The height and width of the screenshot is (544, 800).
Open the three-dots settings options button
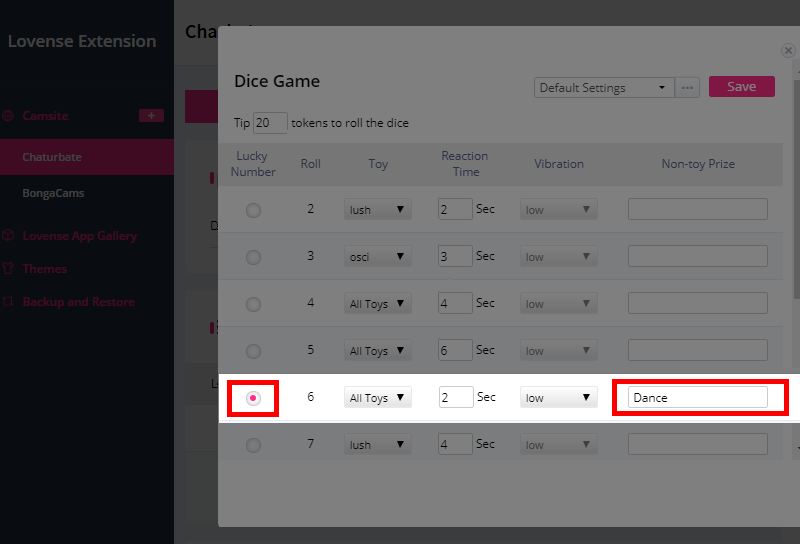pyautogui.click(x=687, y=88)
